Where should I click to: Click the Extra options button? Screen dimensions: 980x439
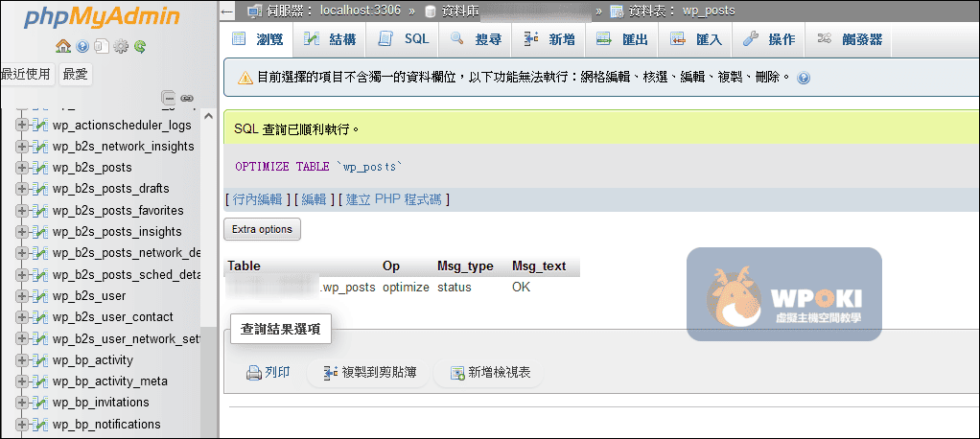262,229
